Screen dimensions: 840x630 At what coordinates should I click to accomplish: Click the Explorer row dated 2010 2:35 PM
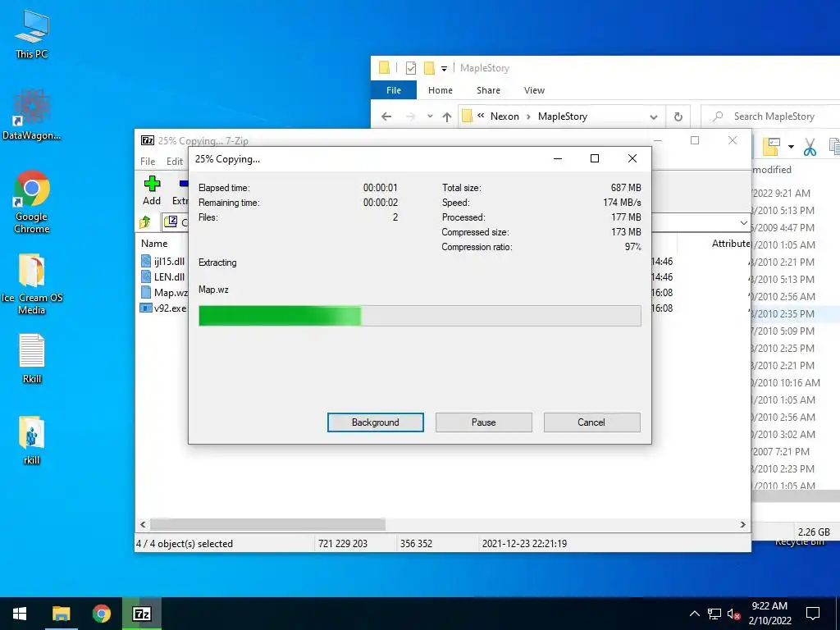pyautogui.click(x=796, y=314)
